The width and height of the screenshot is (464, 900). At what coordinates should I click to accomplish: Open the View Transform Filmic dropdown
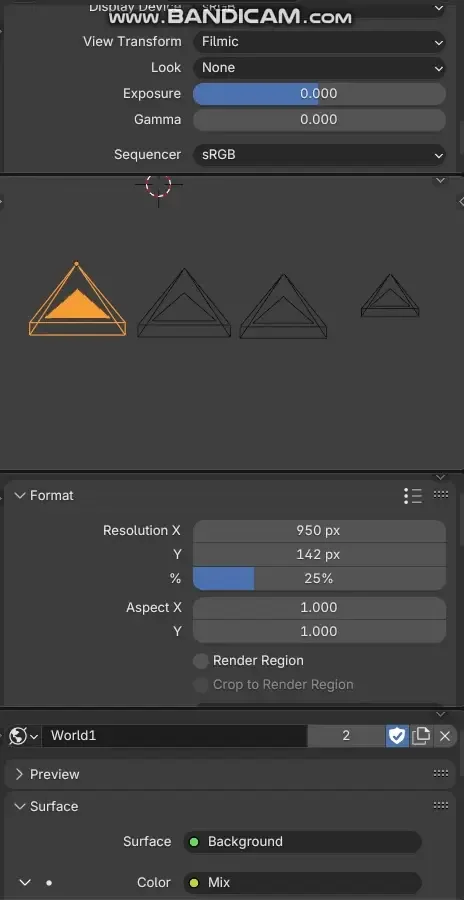coord(319,42)
